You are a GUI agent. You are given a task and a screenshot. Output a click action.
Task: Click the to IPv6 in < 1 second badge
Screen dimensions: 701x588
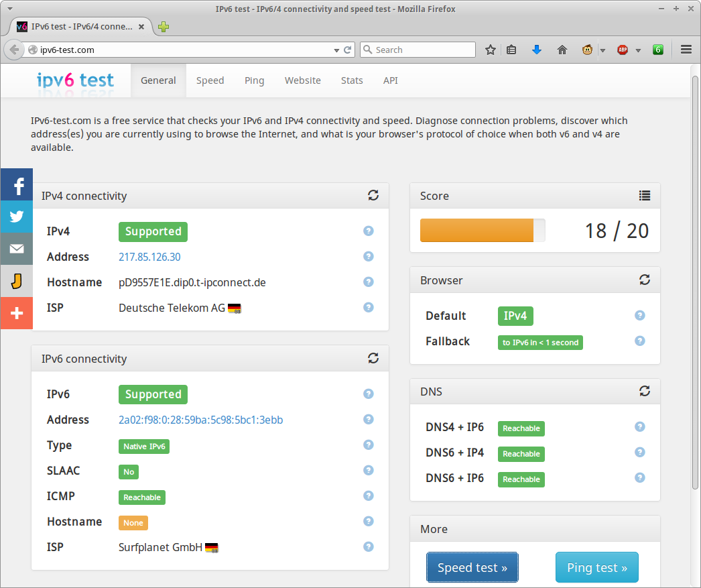pyautogui.click(x=540, y=343)
